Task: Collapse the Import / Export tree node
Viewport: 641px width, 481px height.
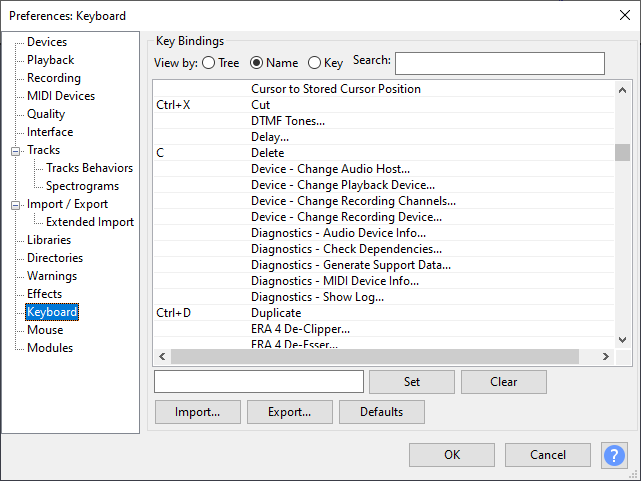Action: point(16,205)
